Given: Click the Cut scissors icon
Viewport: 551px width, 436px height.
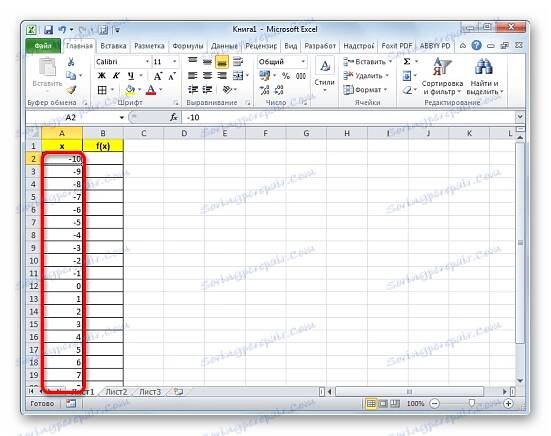Looking at the screenshot, I should pos(71,62).
